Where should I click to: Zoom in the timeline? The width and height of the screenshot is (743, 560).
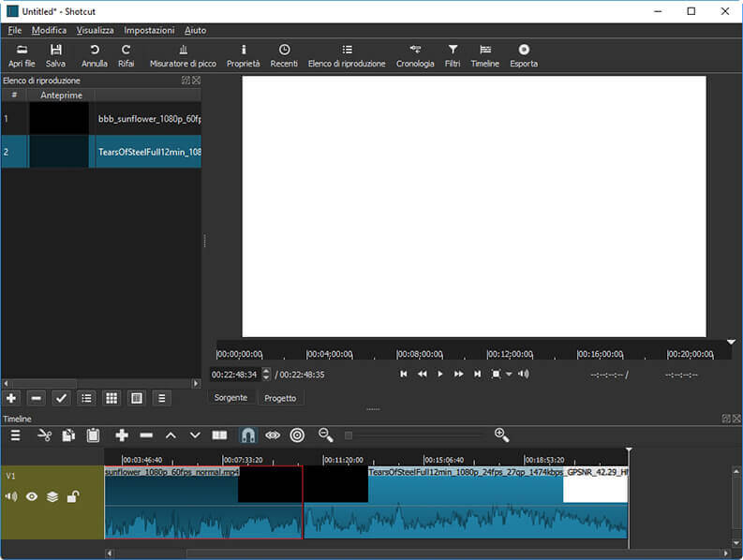point(501,435)
